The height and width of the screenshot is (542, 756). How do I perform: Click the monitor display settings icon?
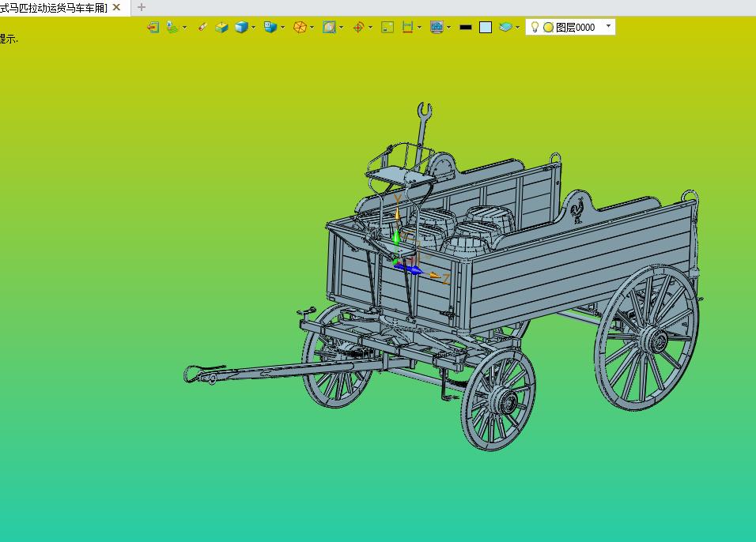tap(437, 28)
